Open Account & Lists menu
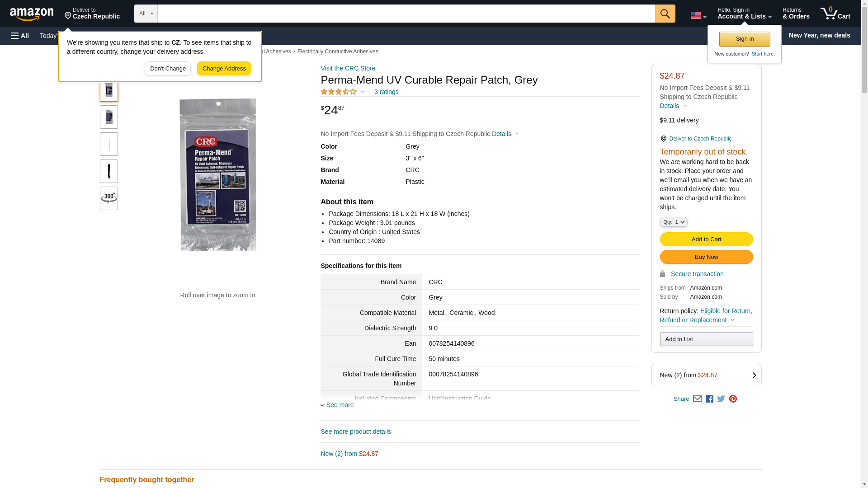This screenshot has height=488, width=868. pos(744,14)
